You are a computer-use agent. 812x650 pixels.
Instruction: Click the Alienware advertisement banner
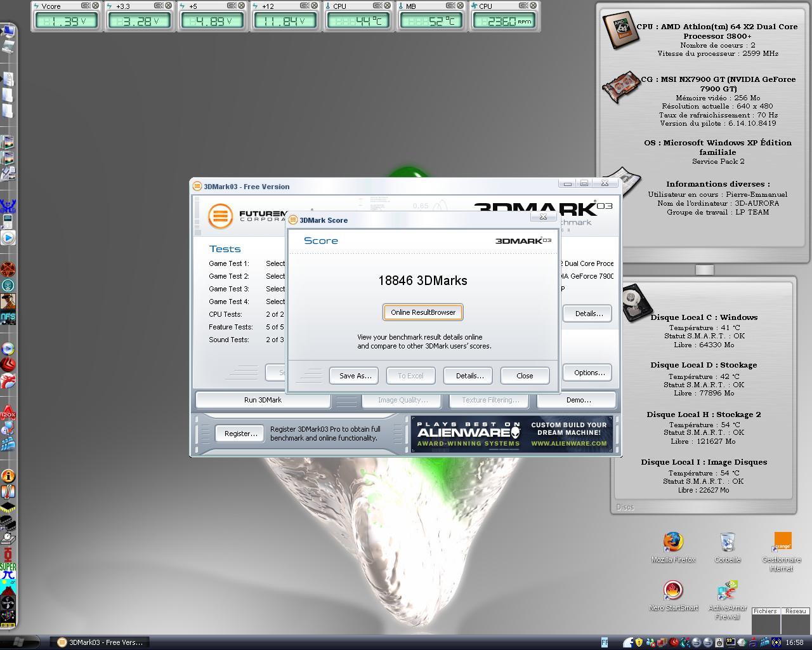512,434
